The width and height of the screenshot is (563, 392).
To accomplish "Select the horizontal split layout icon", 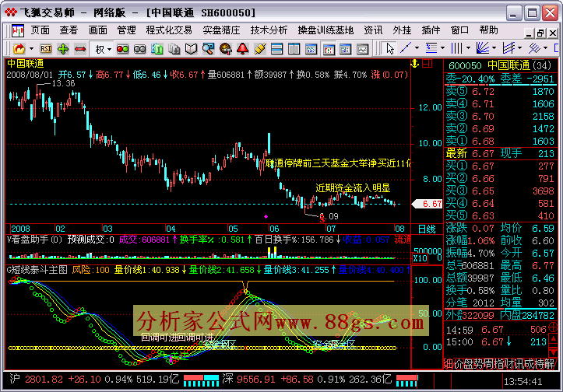I will point(277,48).
